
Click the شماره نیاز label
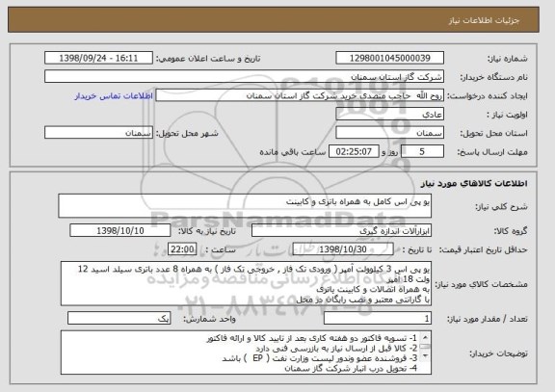pos(507,59)
